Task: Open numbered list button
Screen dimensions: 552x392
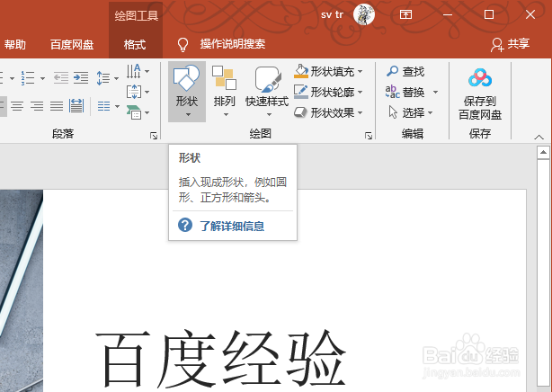Action: click(28, 78)
